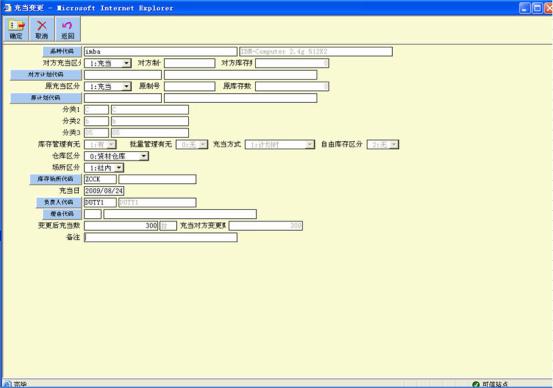Click the 库存场所代码 lookup button
The image size is (553, 388).
(x=55, y=179)
